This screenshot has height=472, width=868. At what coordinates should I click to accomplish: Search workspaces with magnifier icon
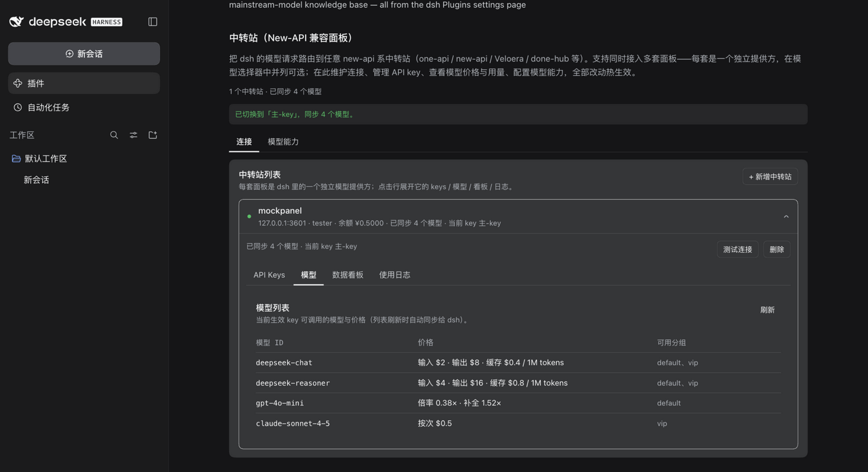click(114, 135)
